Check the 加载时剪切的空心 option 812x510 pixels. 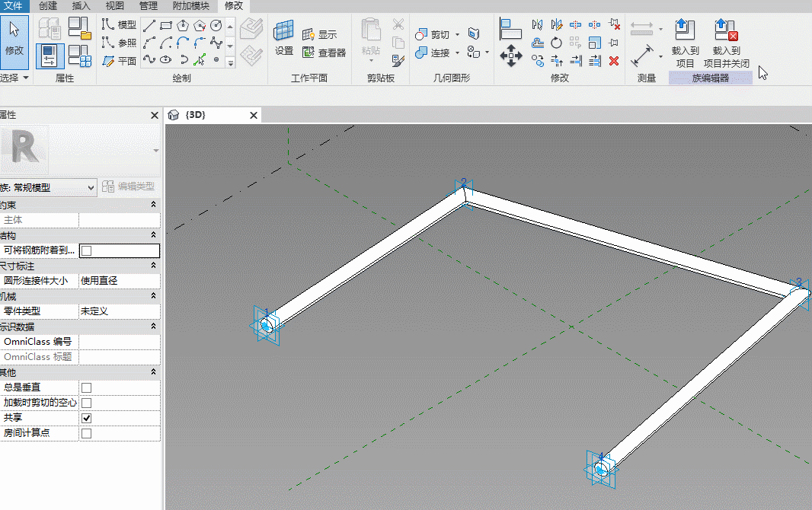[87, 403]
